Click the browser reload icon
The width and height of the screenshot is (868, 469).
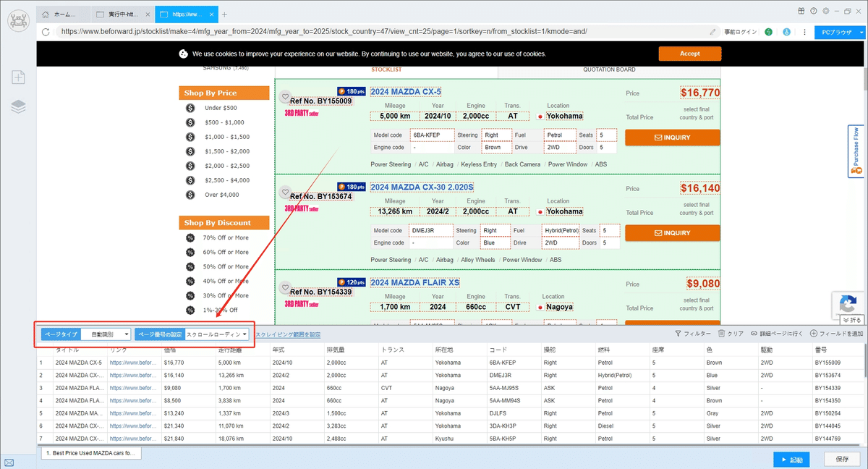pos(46,32)
